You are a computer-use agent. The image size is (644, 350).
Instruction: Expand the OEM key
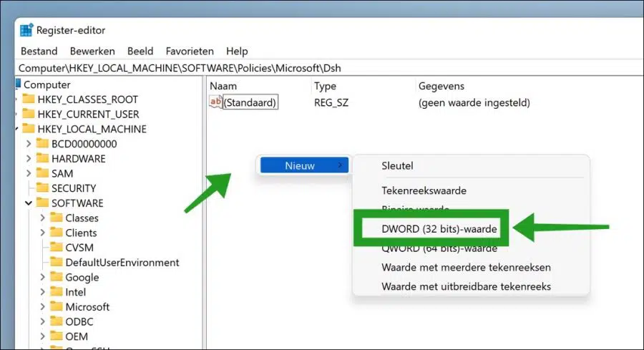42,336
